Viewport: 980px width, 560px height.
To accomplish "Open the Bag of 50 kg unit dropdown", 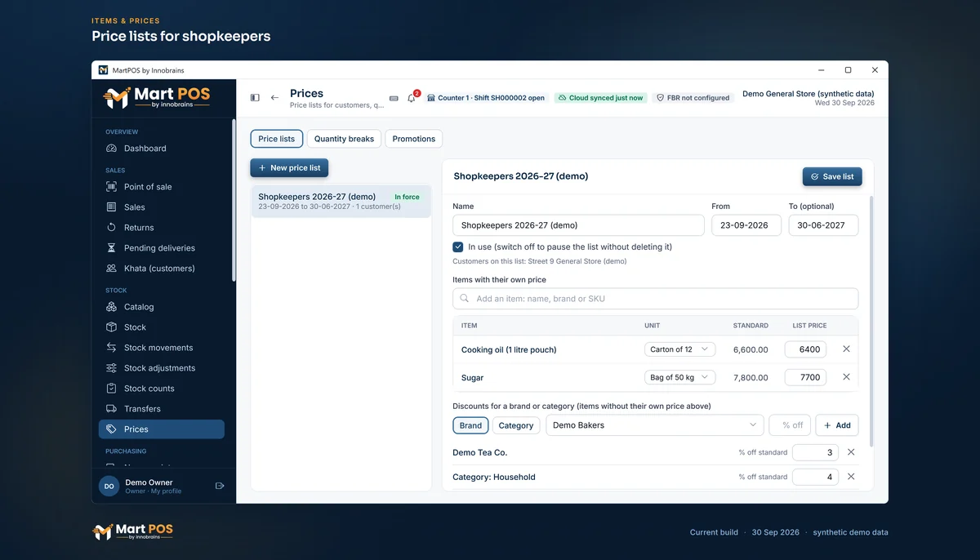I will (x=679, y=377).
